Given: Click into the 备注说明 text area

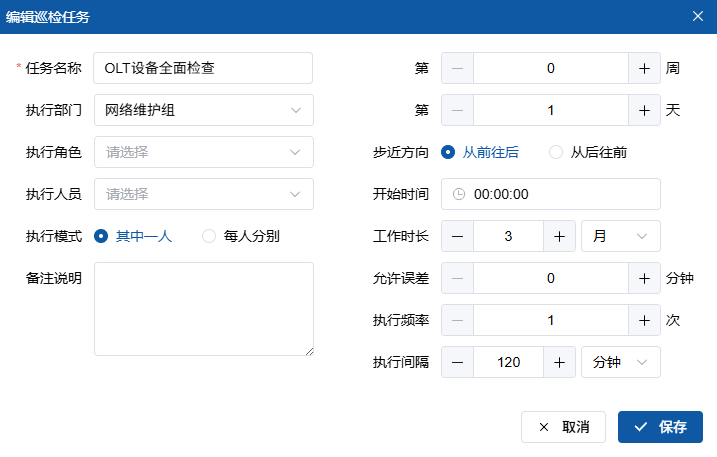Looking at the screenshot, I should pos(203,308).
